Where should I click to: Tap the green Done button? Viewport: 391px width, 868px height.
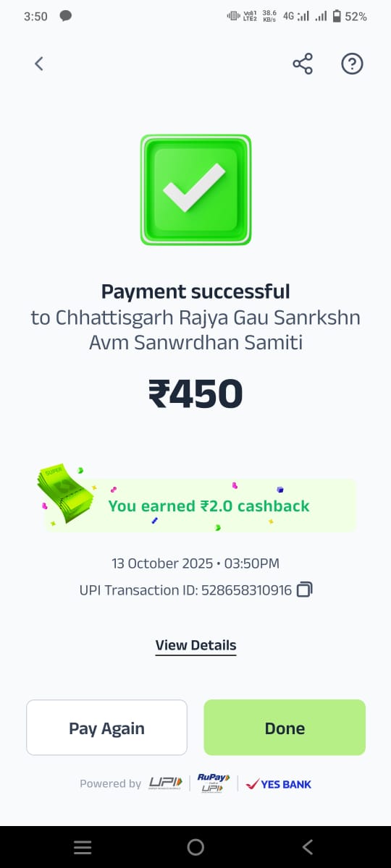[285, 728]
